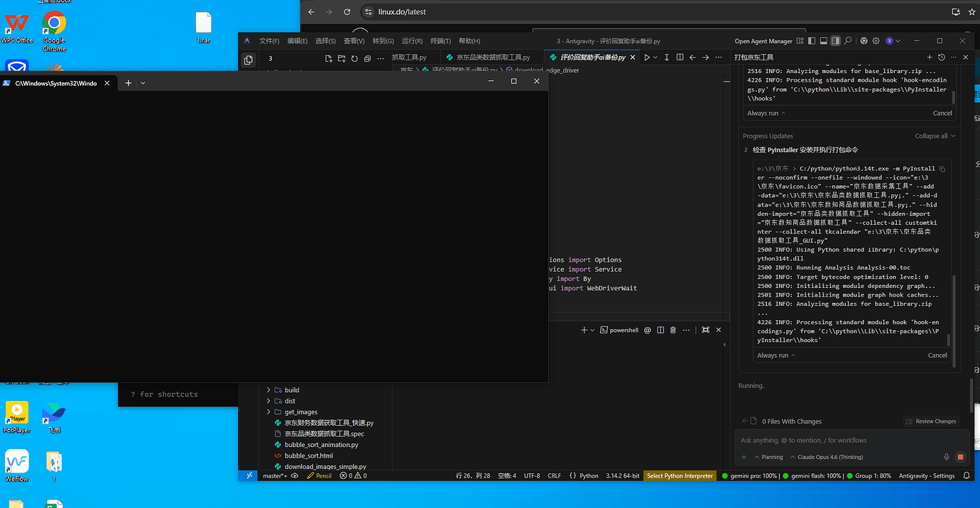
Task: Open the agent conversation history
Action: [941, 57]
